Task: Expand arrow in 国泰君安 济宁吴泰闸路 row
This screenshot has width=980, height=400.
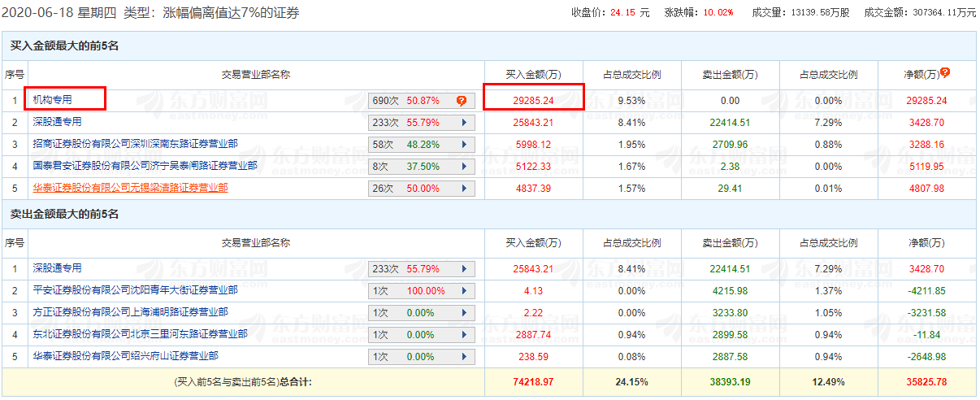Action: [x=464, y=167]
